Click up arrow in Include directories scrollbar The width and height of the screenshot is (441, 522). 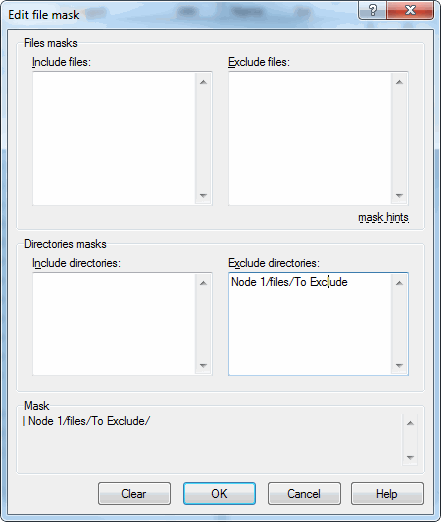[x=203, y=283]
